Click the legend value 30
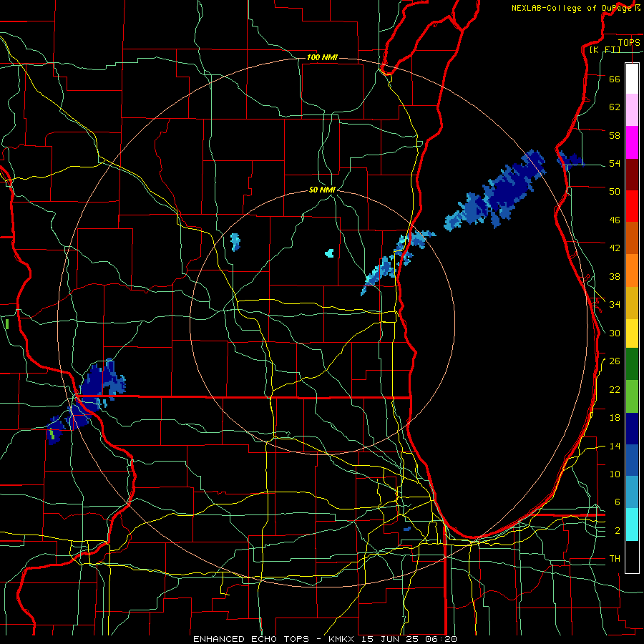The image size is (644, 644). [x=615, y=333]
